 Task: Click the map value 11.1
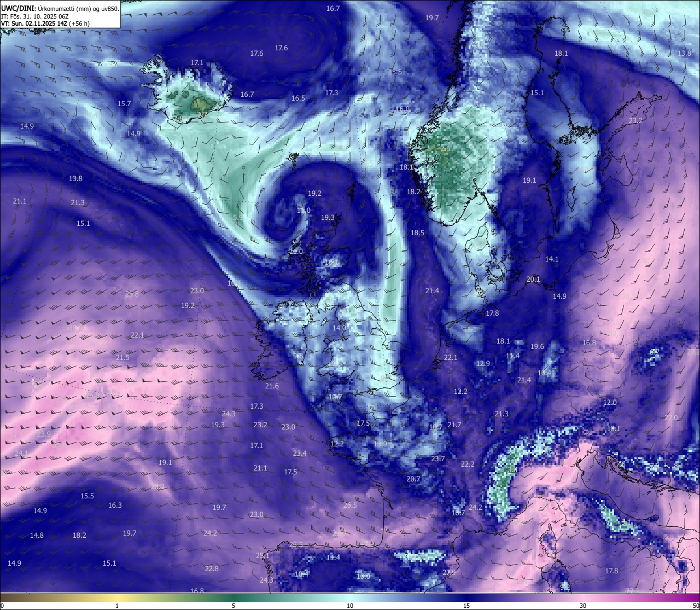point(470,330)
